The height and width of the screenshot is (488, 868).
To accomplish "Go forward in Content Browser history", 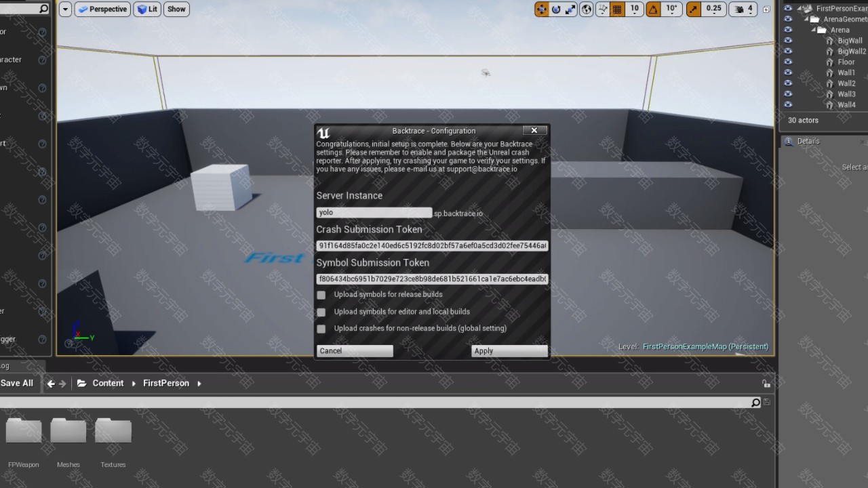I will click(62, 384).
